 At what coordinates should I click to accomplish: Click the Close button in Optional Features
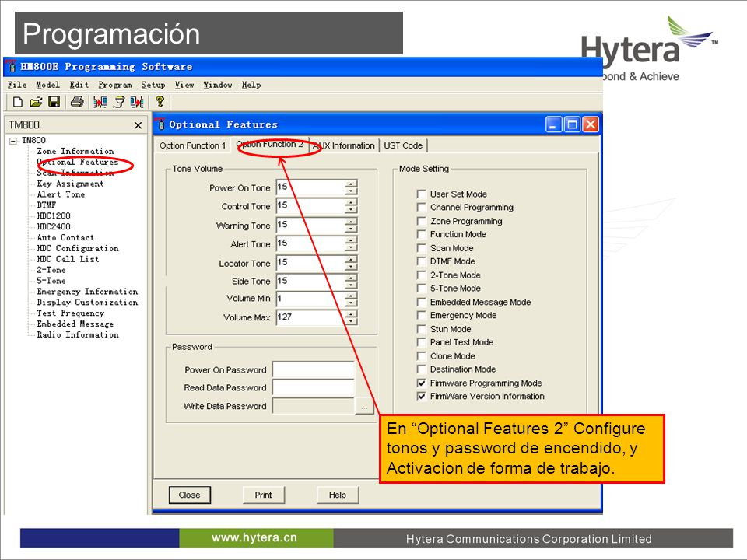189,495
